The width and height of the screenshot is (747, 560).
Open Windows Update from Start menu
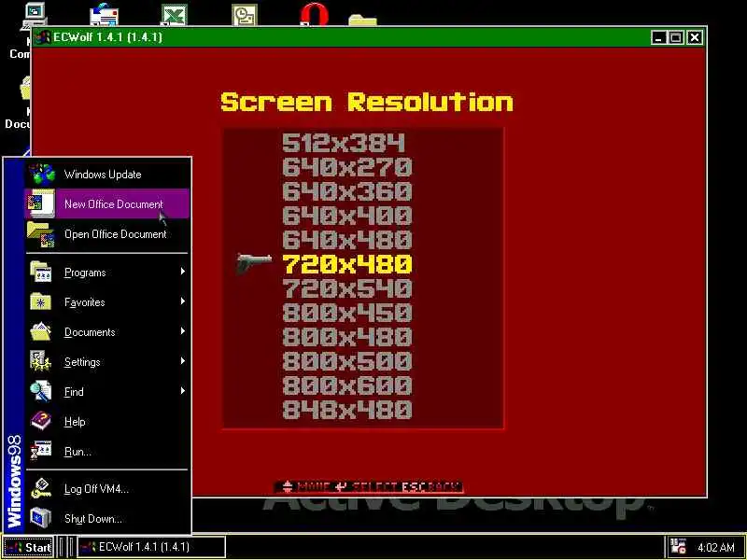pos(106,174)
